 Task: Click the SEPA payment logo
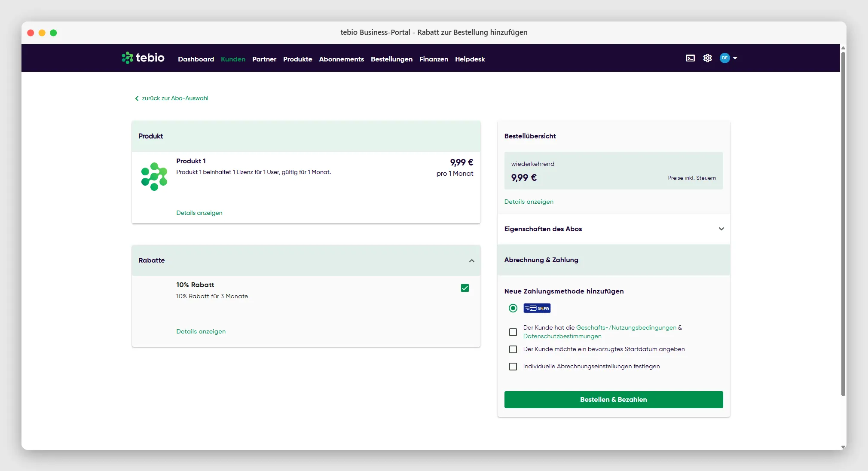point(537,308)
